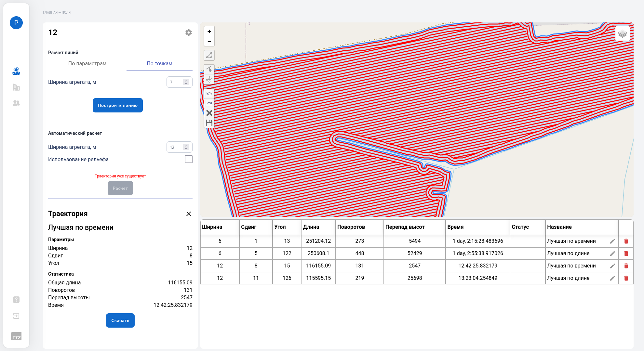
Task: Undo the last map edit
Action: click(x=209, y=94)
